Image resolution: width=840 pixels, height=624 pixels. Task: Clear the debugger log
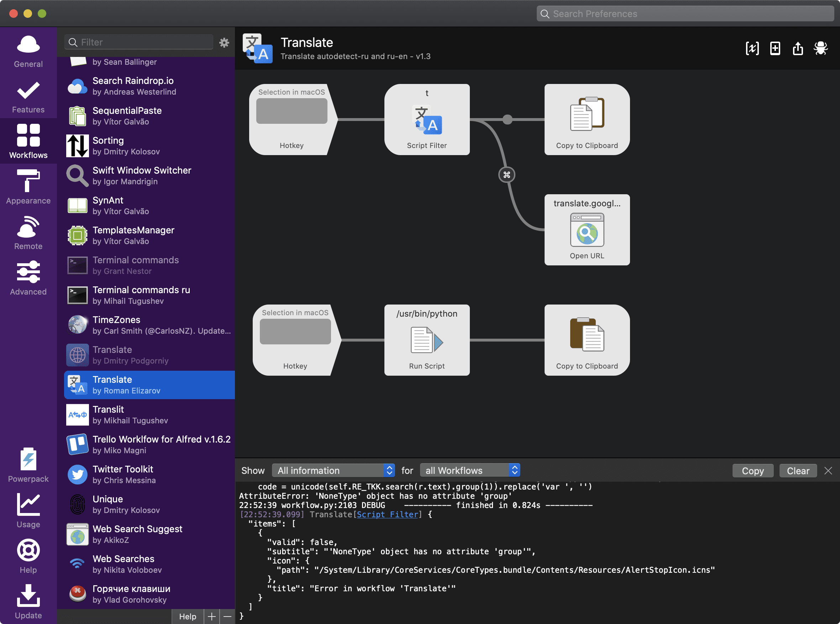798,471
